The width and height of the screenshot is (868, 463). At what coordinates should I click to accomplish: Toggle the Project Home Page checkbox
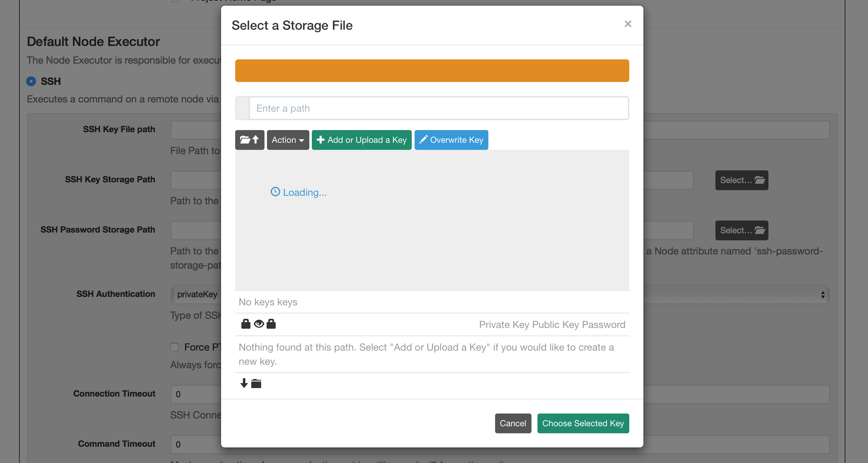[176, 0]
